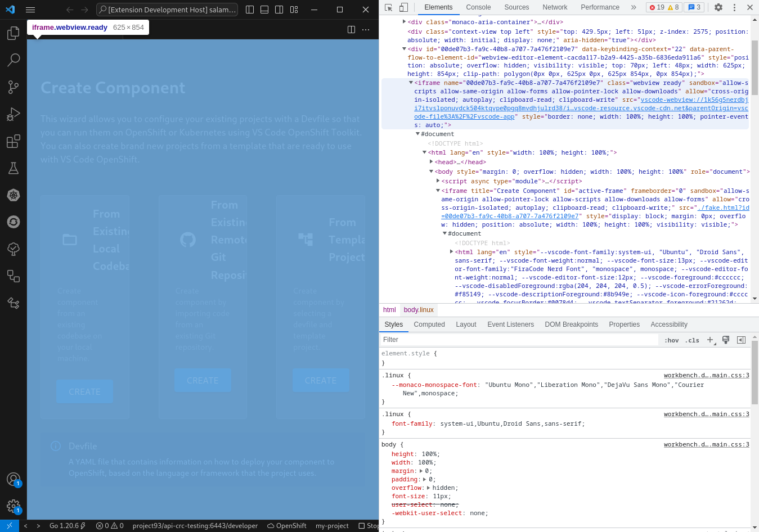The width and height of the screenshot is (759, 532).
Task: Open the Source Control view
Action: click(14, 87)
